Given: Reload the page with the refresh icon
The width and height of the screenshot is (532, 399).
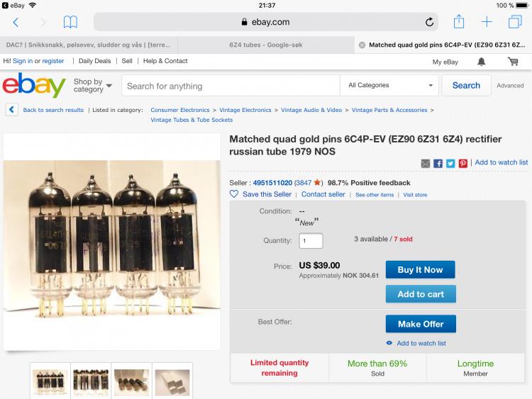Looking at the screenshot, I should coord(430,22).
